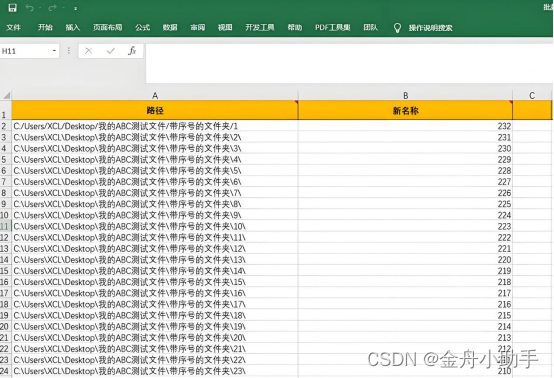The width and height of the screenshot is (554, 378).
Task: Select column B header
Action: [x=405, y=95]
